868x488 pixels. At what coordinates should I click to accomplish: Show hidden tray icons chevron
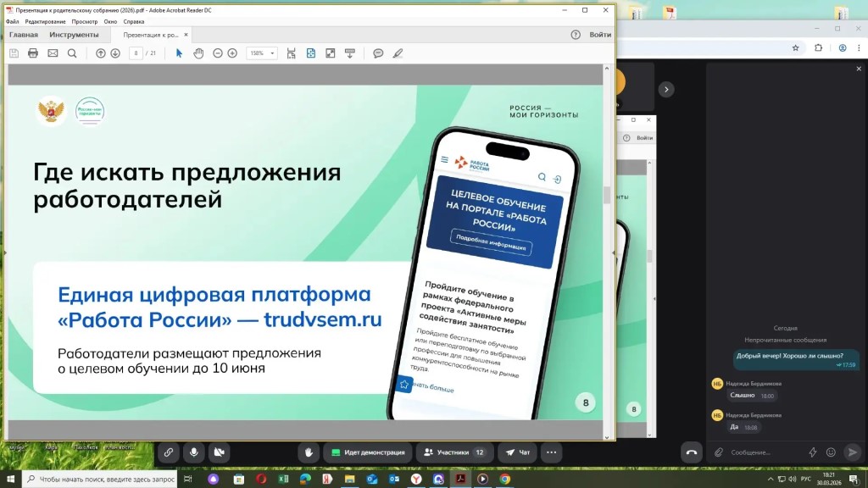770,479
